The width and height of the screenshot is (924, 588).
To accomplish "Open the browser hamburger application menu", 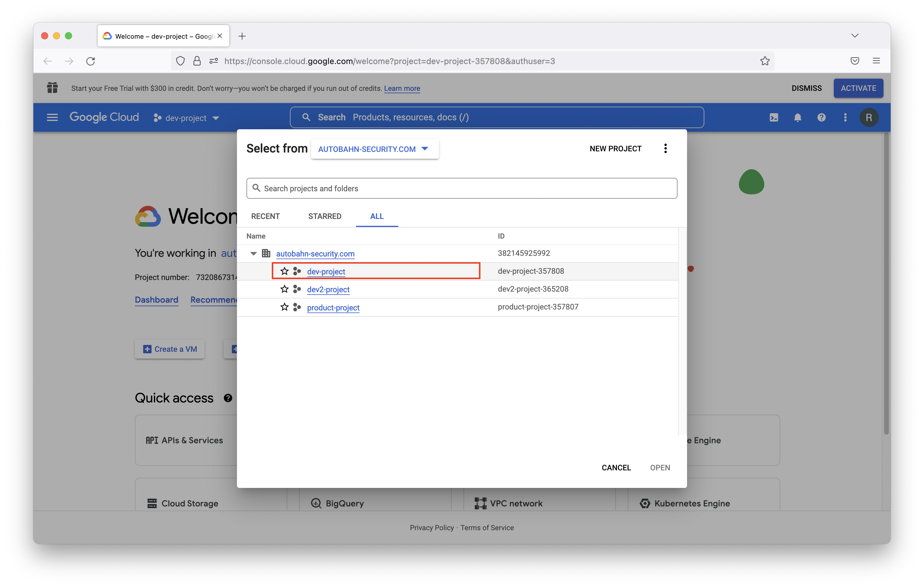I will pos(876,61).
